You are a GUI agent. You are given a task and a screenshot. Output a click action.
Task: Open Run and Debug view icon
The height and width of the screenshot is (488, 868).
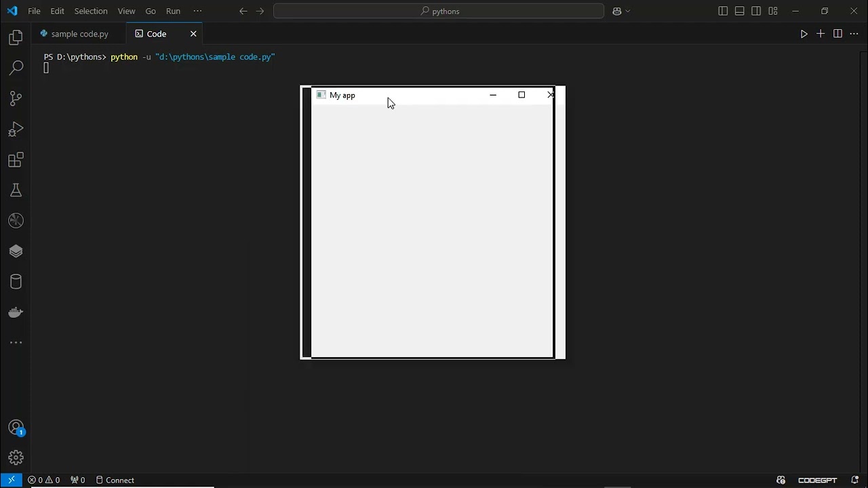click(x=16, y=129)
